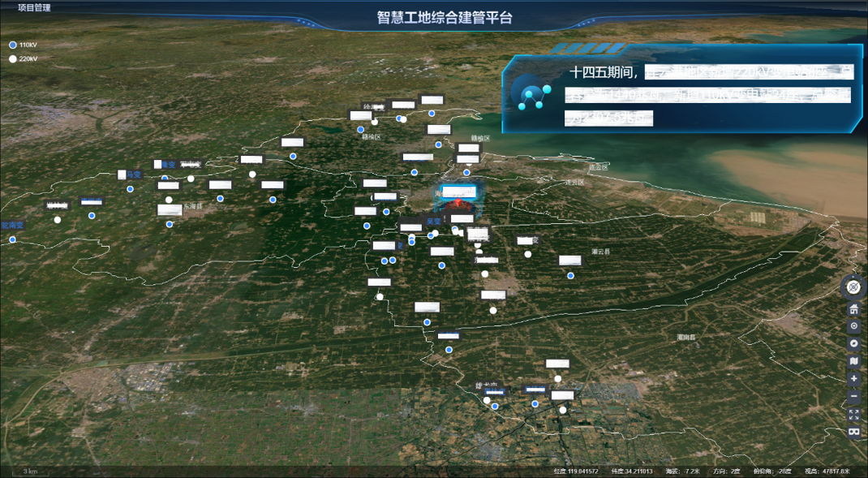Toggle the 220kV legend item
The image size is (868, 478).
23,59
